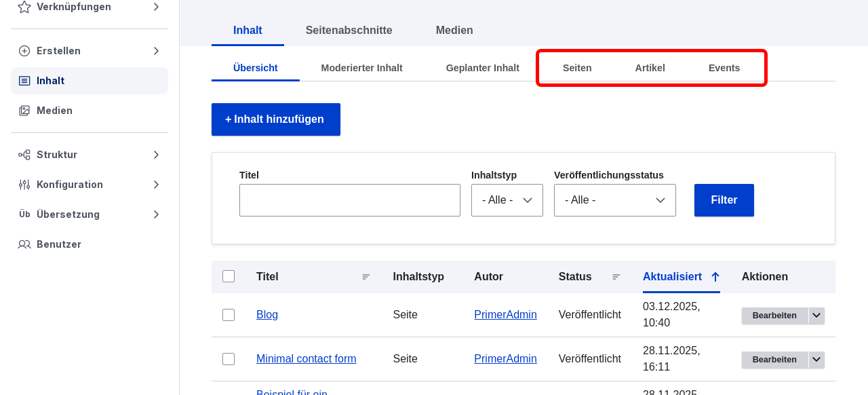
Task: Open Struktur in the sidebar menu
Action: [x=90, y=155]
